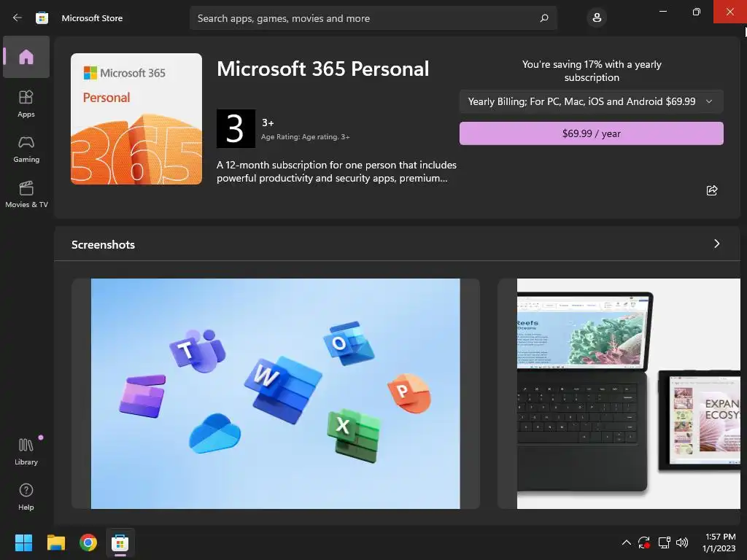Open the clock showing 1:57 PM
Image resolution: width=747 pixels, height=560 pixels.
719,542
